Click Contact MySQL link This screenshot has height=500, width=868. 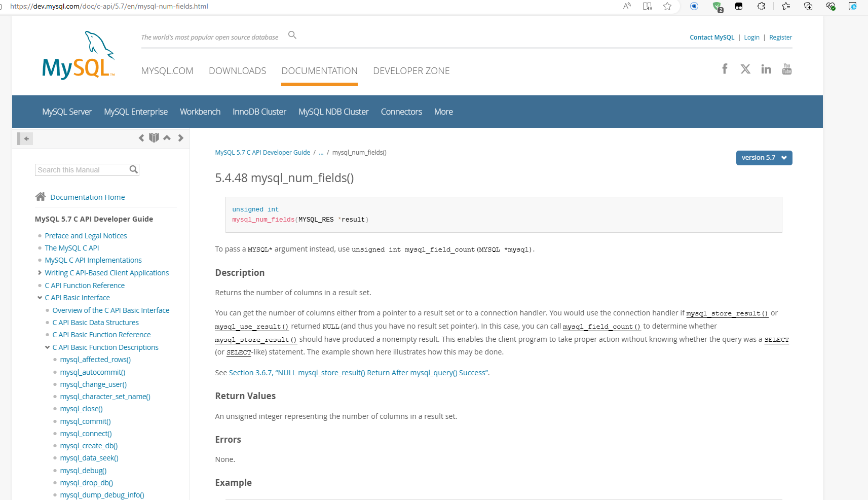point(712,38)
